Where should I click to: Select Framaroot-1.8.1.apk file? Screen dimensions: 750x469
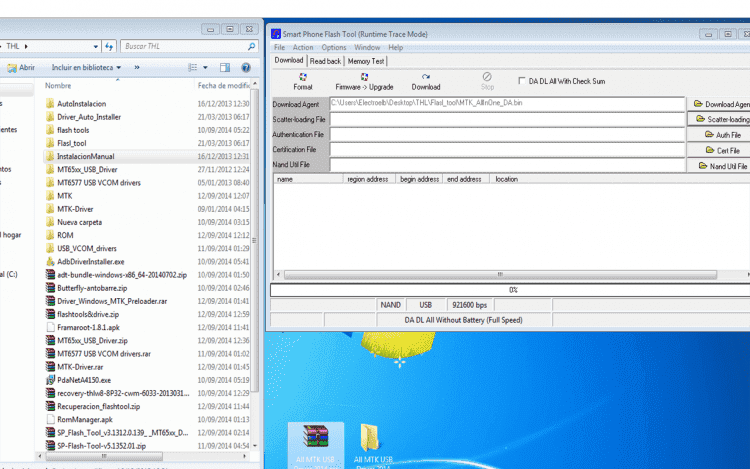(x=88, y=327)
